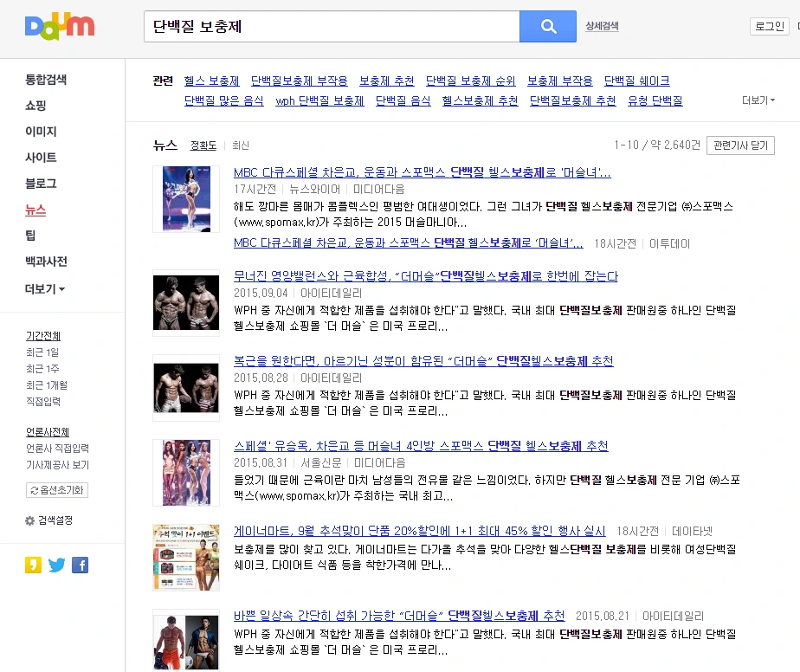Open the Facebook icon

coord(80,565)
